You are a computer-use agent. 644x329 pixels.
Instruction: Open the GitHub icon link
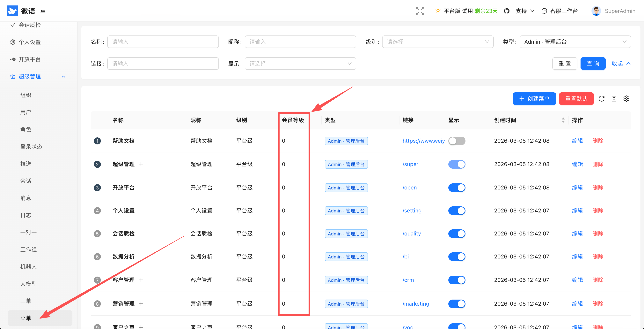click(x=507, y=11)
